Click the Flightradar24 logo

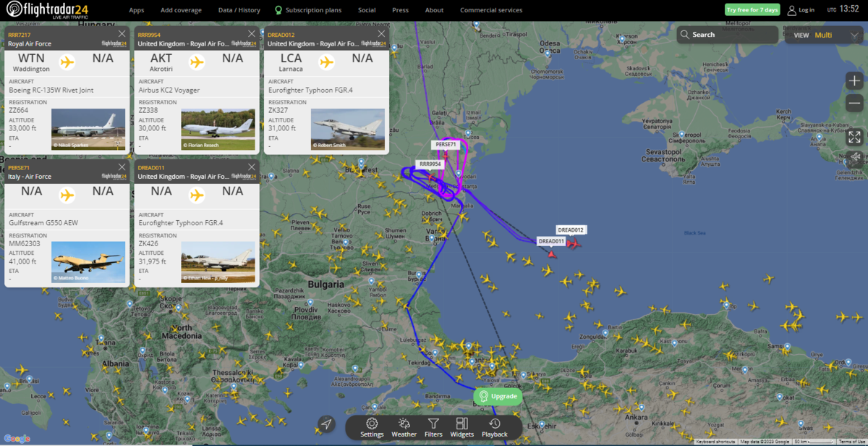coord(46,10)
